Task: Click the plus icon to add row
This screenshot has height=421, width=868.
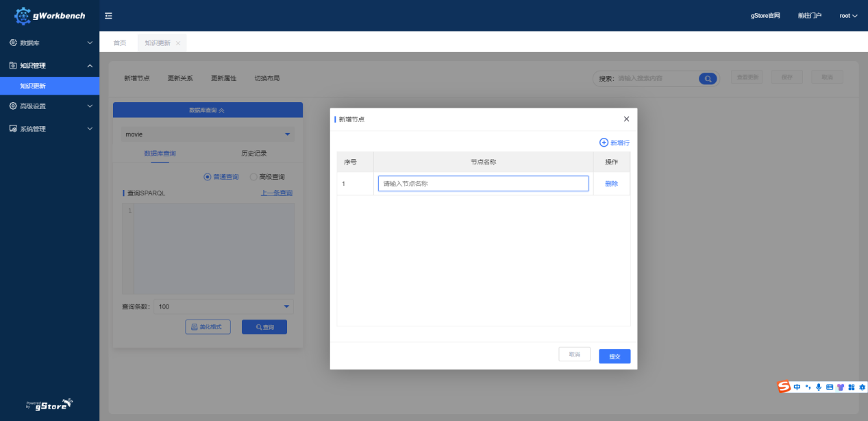Action: (x=604, y=143)
